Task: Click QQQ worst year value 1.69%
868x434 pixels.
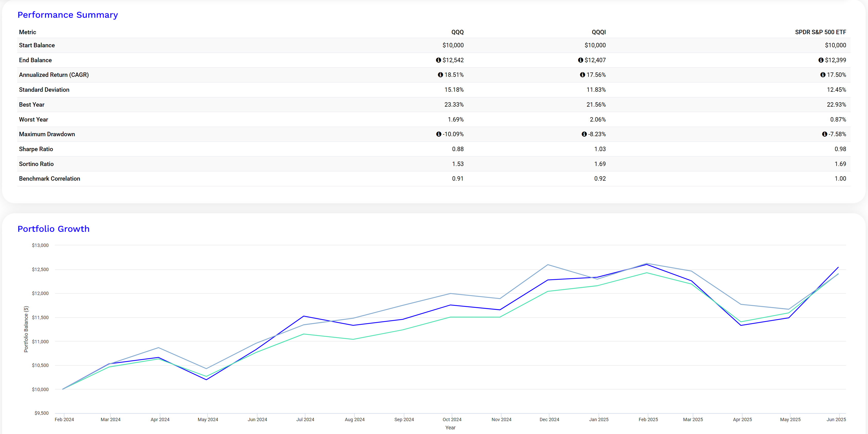Action: coord(455,119)
